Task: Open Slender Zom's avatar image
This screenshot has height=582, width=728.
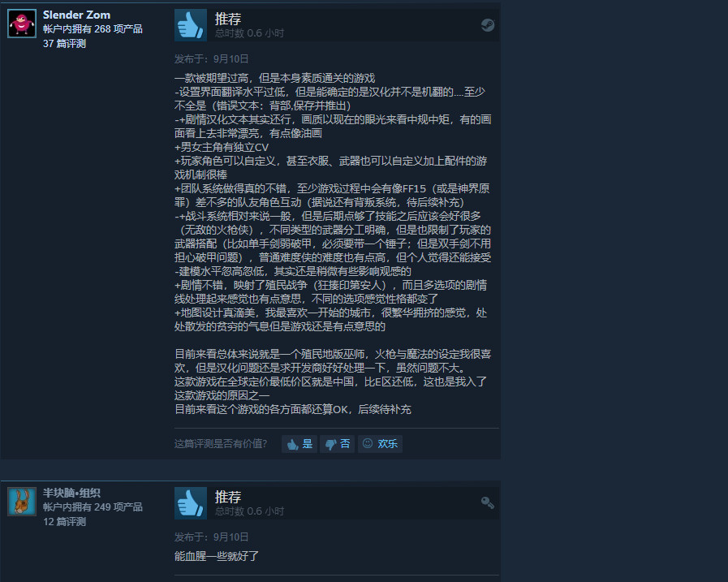Action: (22, 24)
